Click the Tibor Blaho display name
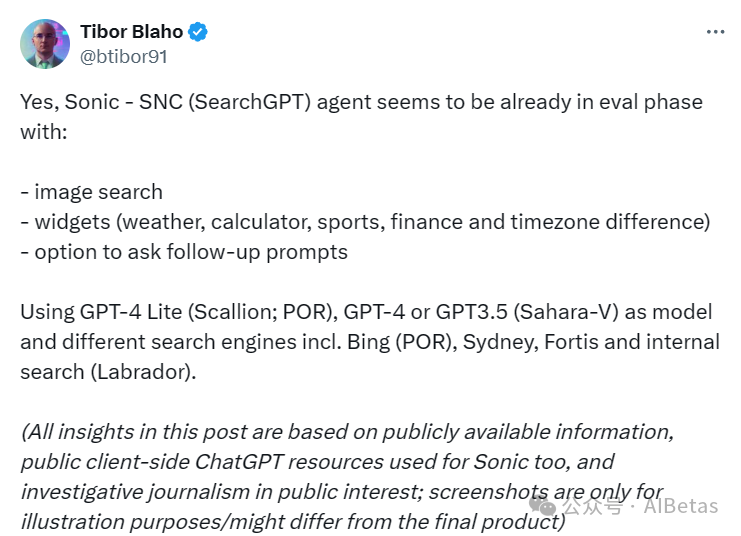The height and width of the screenshot is (536, 741). [x=132, y=33]
